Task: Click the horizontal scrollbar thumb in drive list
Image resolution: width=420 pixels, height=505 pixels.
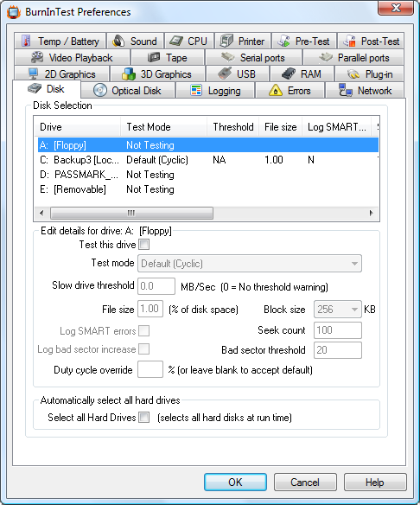Action: (131, 213)
